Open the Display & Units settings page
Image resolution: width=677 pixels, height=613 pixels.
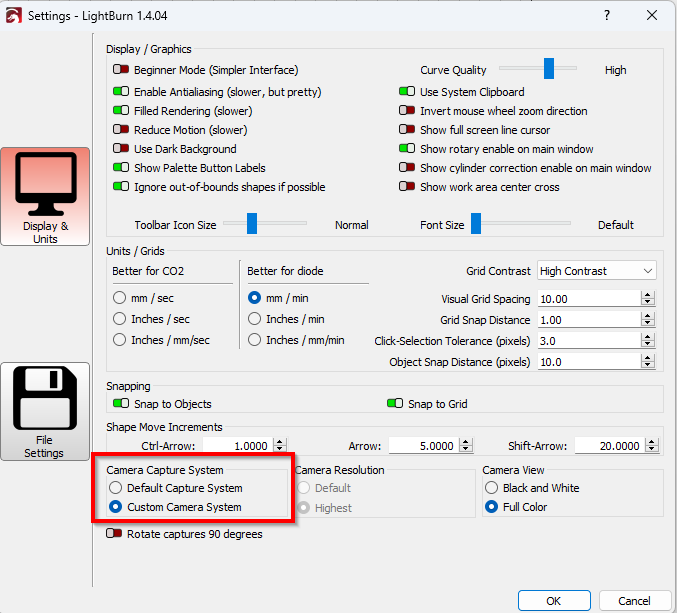tap(45, 197)
